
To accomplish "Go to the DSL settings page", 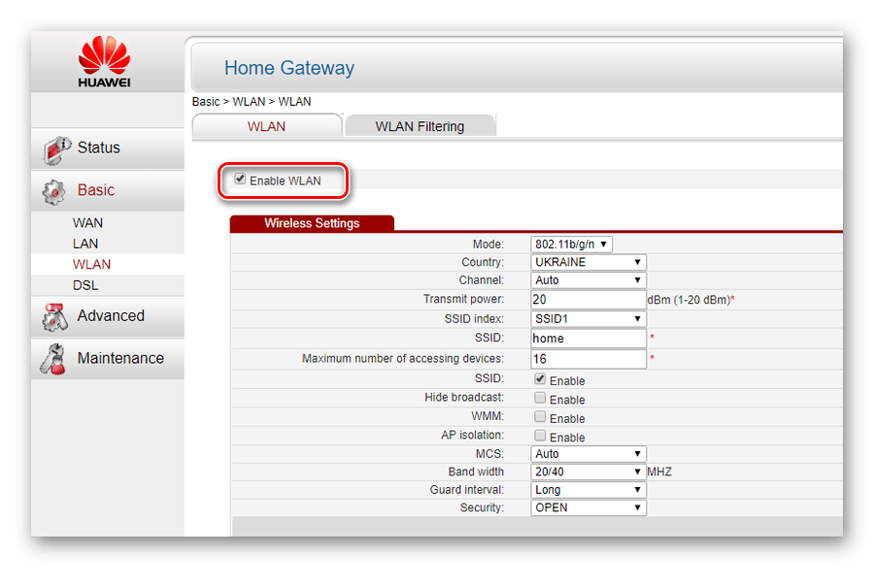I will click(x=85, y=285).
